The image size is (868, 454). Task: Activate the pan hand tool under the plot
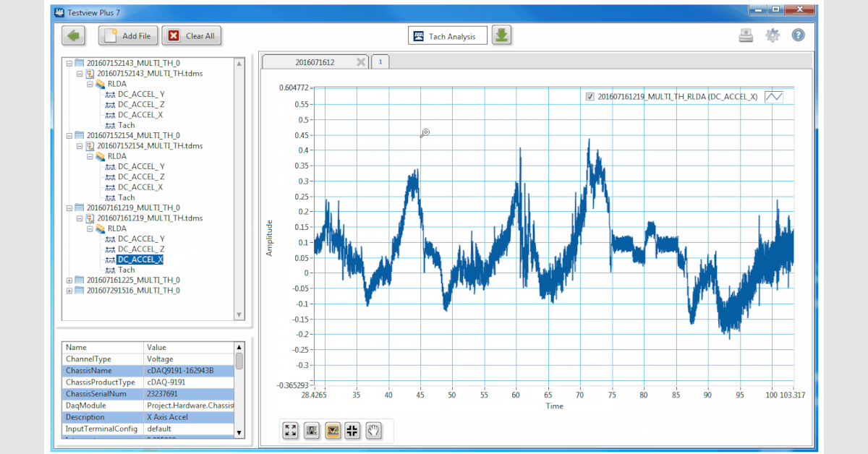(374, 430)
